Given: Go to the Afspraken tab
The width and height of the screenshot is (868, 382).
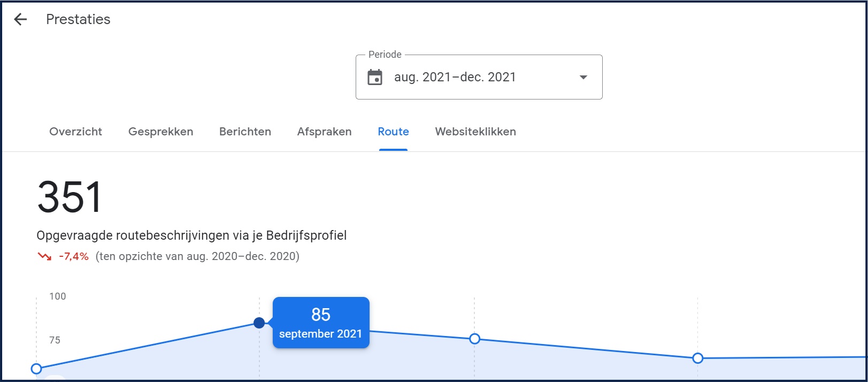Looking at the screenshot, I should (x=324, y=132).
